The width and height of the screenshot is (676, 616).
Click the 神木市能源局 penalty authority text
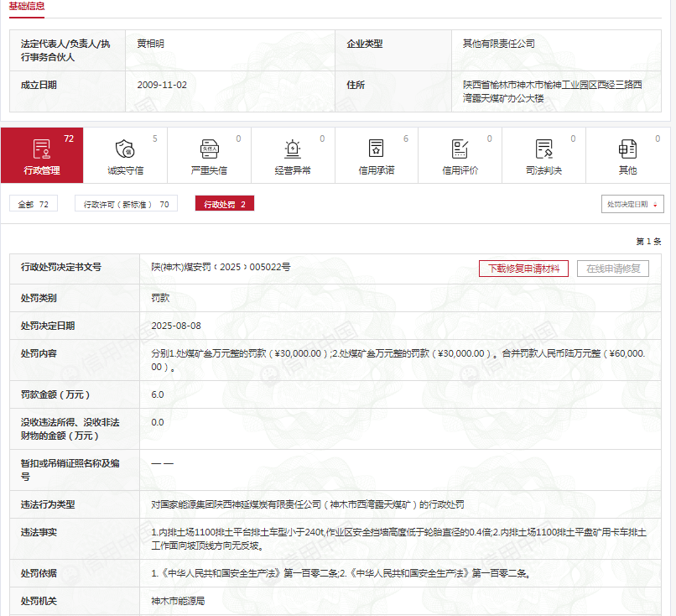178,601
